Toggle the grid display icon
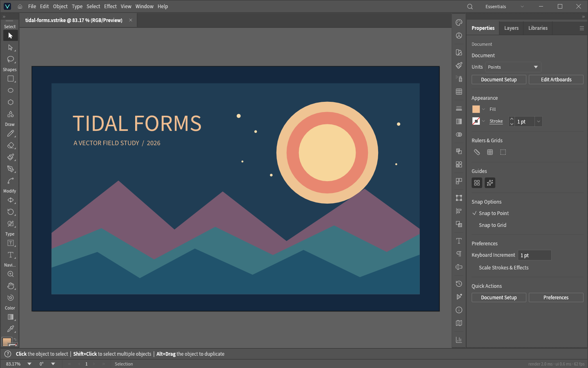The width and height of the screenshot is (588, 368). 490,152
